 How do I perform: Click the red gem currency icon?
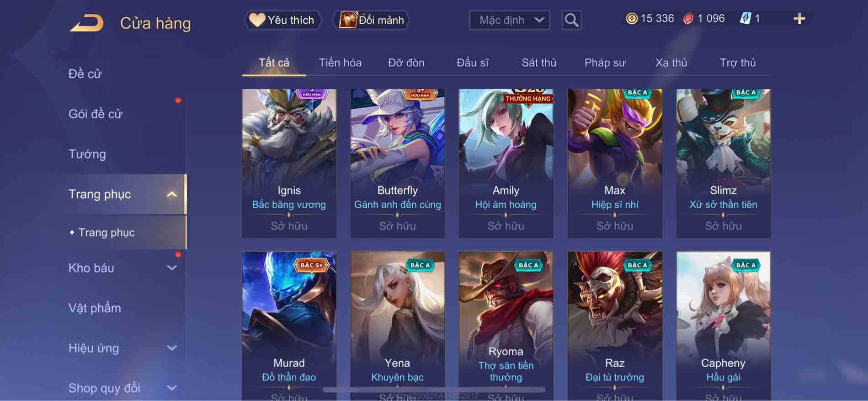(x=688, y=19)
